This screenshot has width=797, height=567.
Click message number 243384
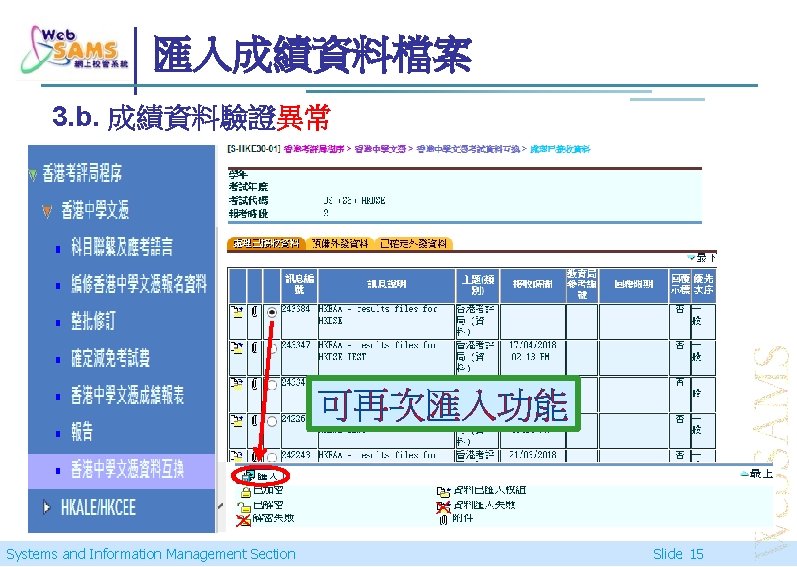295,308
